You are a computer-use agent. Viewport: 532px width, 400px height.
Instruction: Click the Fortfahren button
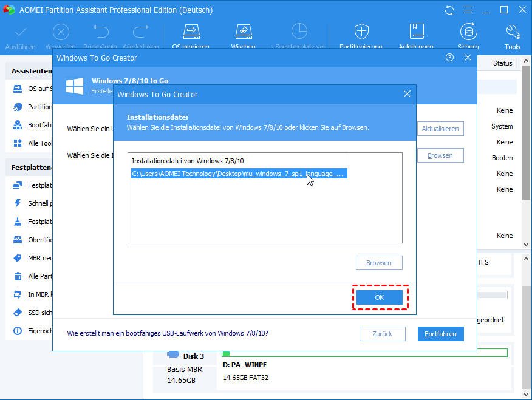pyautogui.click(x=440, y=334)
